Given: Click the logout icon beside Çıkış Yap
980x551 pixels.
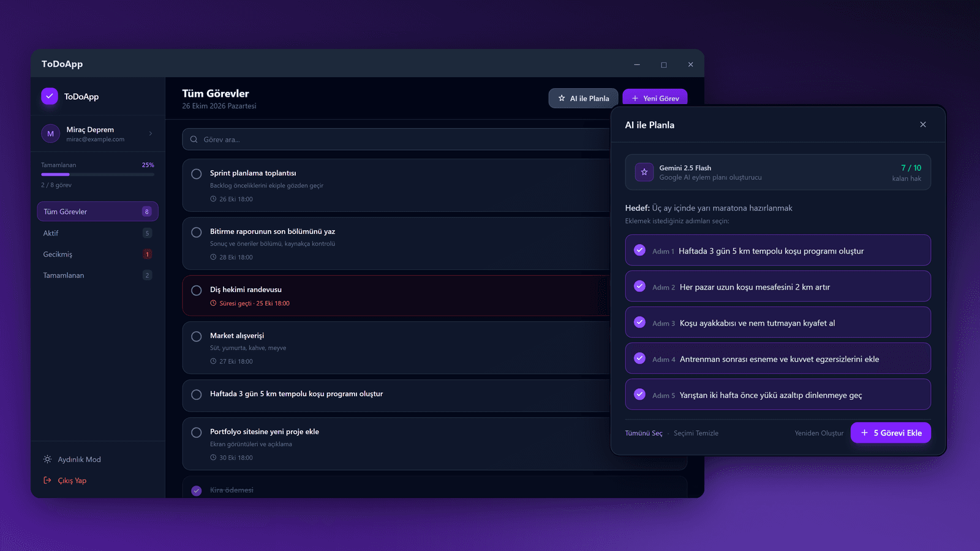Looking at the screenshot, I should coord(47,481).
